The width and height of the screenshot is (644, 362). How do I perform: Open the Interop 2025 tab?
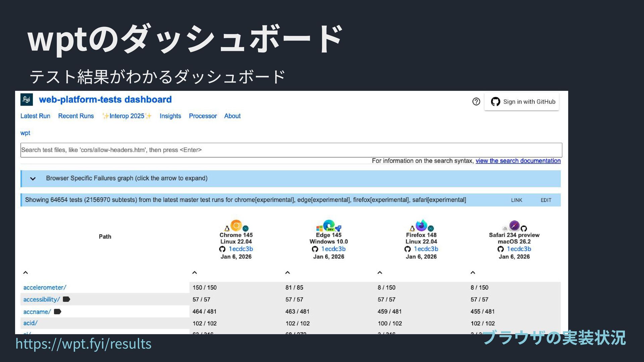127,116
